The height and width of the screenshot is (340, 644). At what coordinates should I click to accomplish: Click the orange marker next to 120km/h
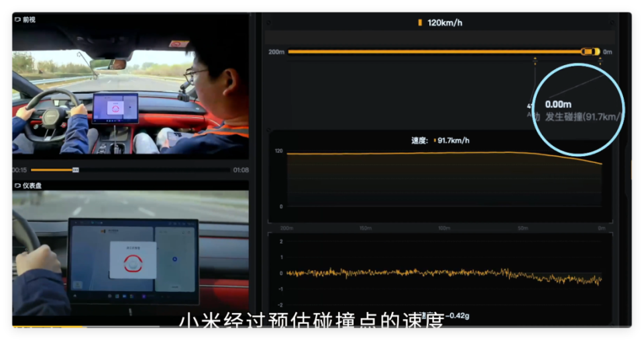pos(420,23)
